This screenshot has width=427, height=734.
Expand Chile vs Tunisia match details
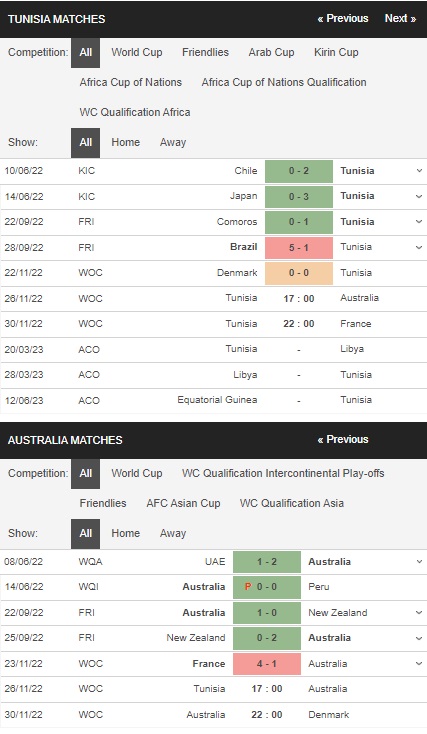pyautogui.click(x=419, y=171)
